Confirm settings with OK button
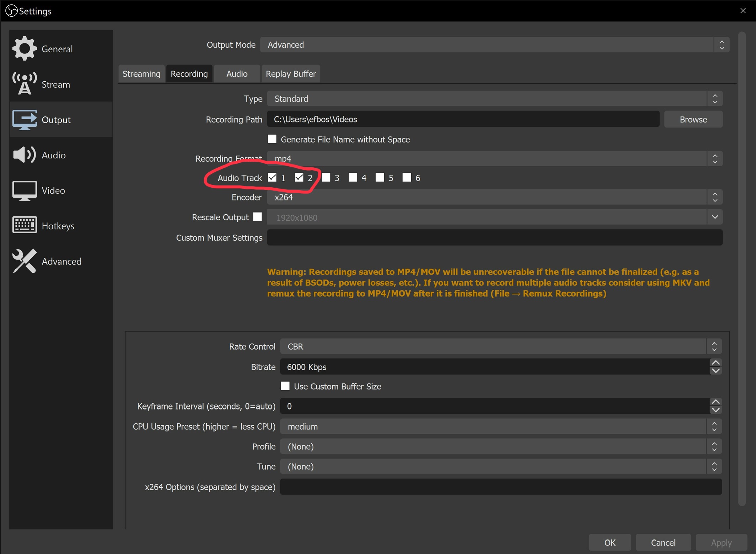 (x=610, y=543)
